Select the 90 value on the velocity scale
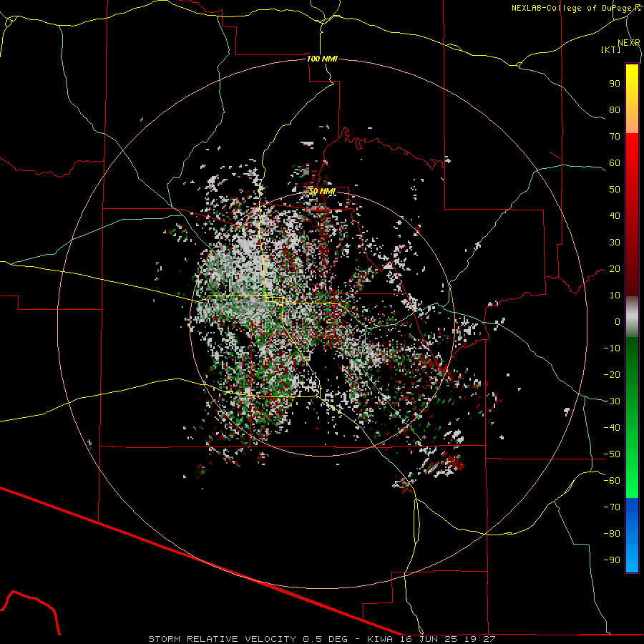This screenshot has width=644, height=644. pos(615,84)
